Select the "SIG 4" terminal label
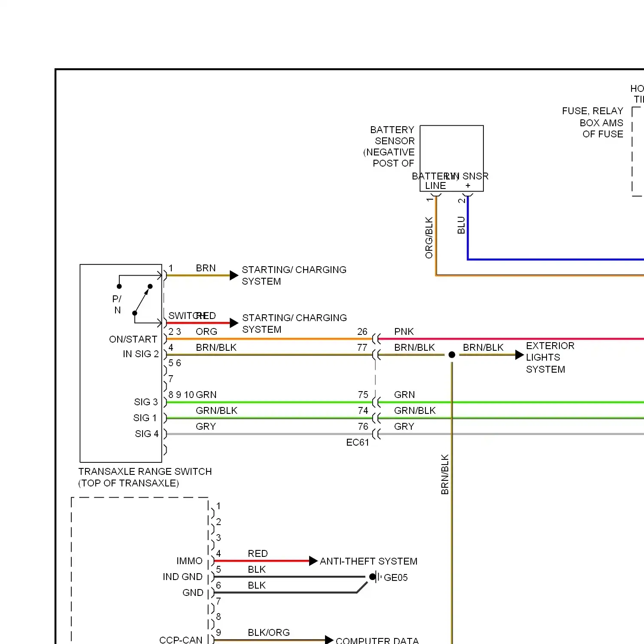 [x=147, y=434]
